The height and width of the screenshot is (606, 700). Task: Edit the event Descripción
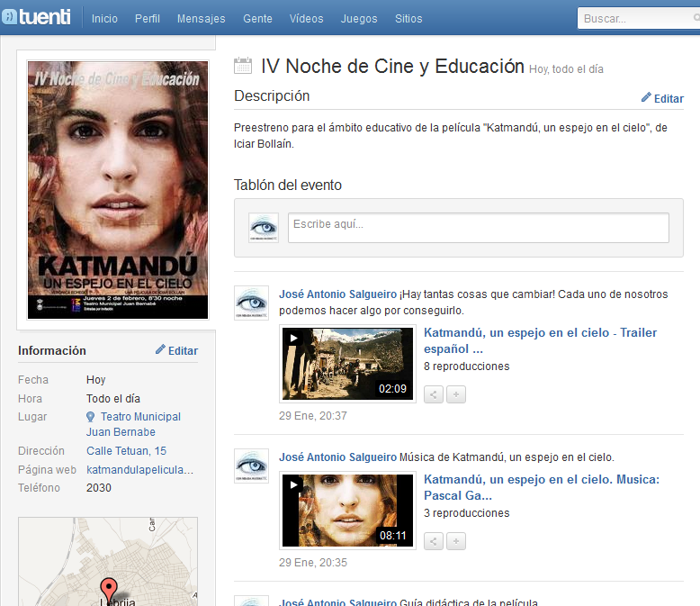click(662, 98)
